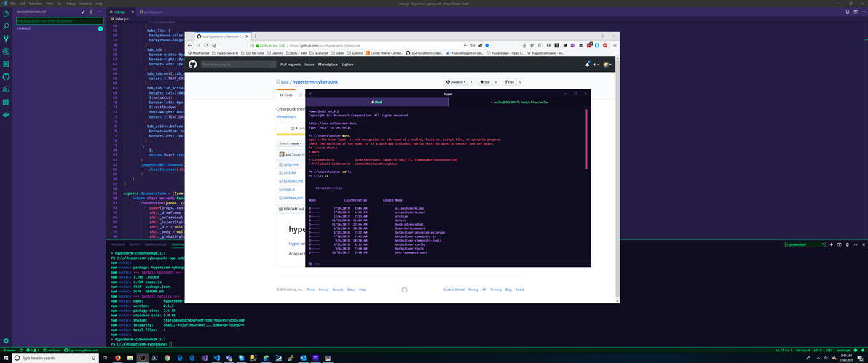This screenshot has height=363, width=868.
Task: Open the GitHub icon in the VS Code activity bar
Action: click(x=6, y=76)
